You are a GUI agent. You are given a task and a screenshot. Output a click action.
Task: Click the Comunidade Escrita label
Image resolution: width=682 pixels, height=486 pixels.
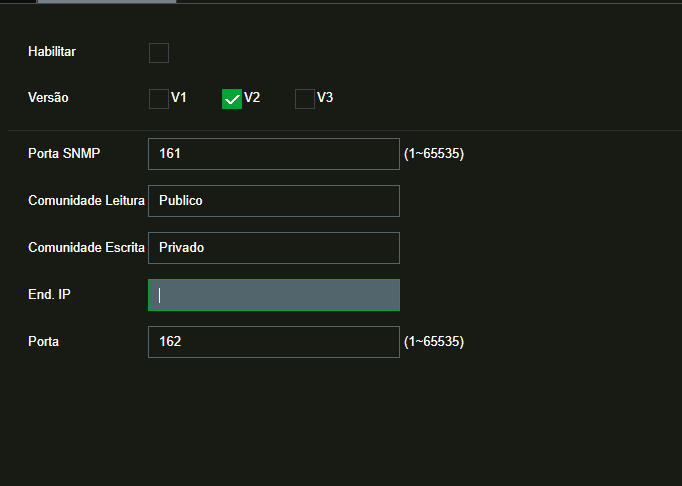click(86, 247)
